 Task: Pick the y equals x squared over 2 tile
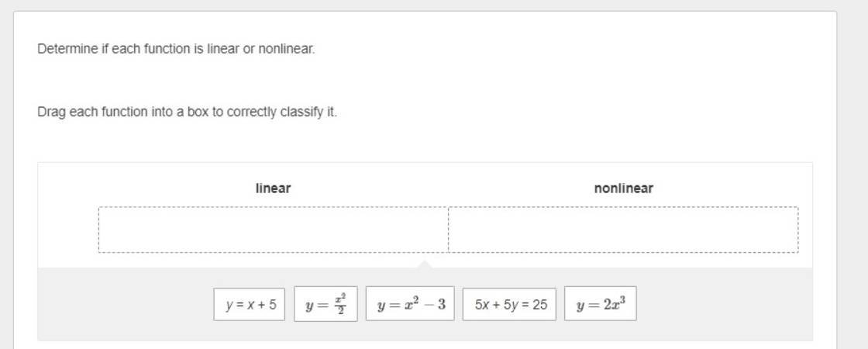[325, 304]
